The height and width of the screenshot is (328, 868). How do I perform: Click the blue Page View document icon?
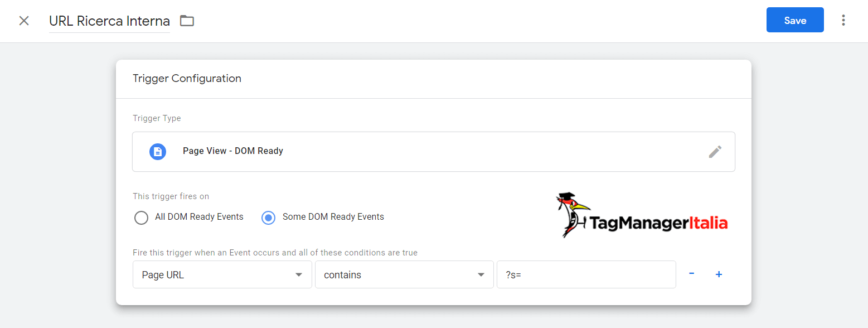coord(158,151)
